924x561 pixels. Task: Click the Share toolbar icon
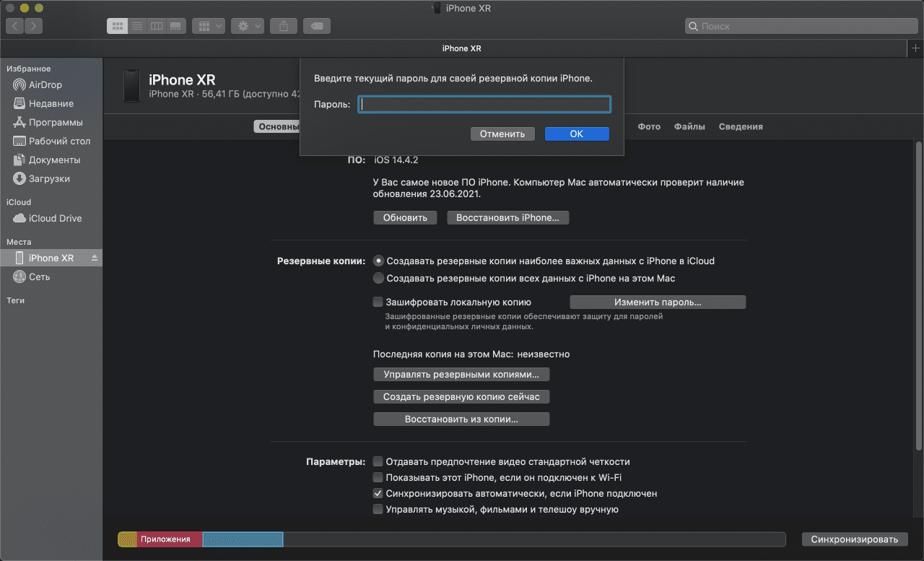[284, 26]
